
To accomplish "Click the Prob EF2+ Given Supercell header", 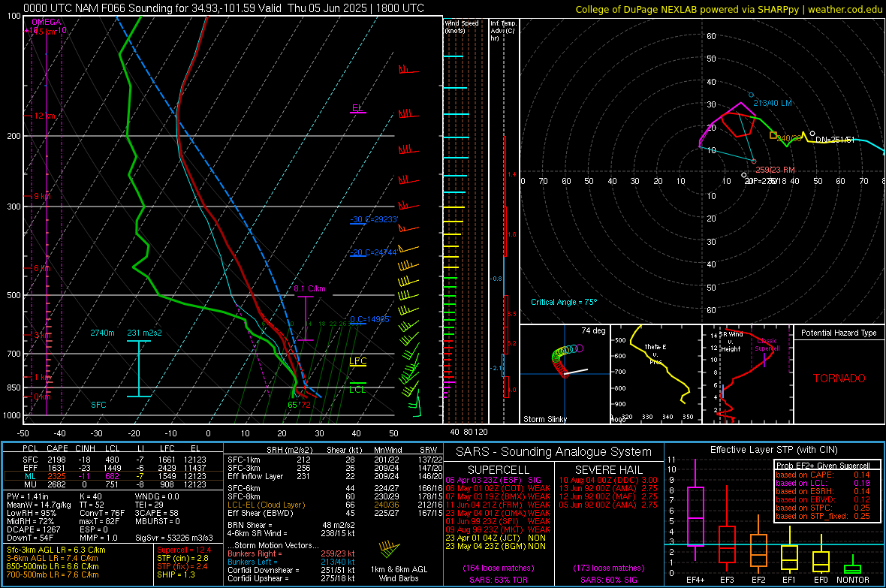I will click(823, 466).
